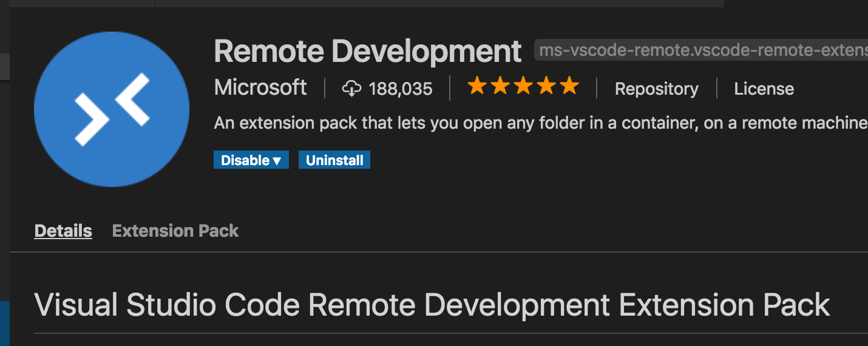Click the 188,035 install count number
Screen dimensions: 868x346
(x=401, y=89)
